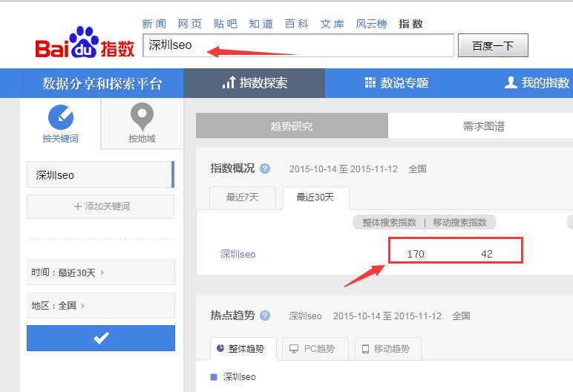Image resolution: width=573 pixels, height=392 pixels.
Task: Click the 指数探索 bar-chart icon
Action: pyautogui.click(x=229, y=82)
